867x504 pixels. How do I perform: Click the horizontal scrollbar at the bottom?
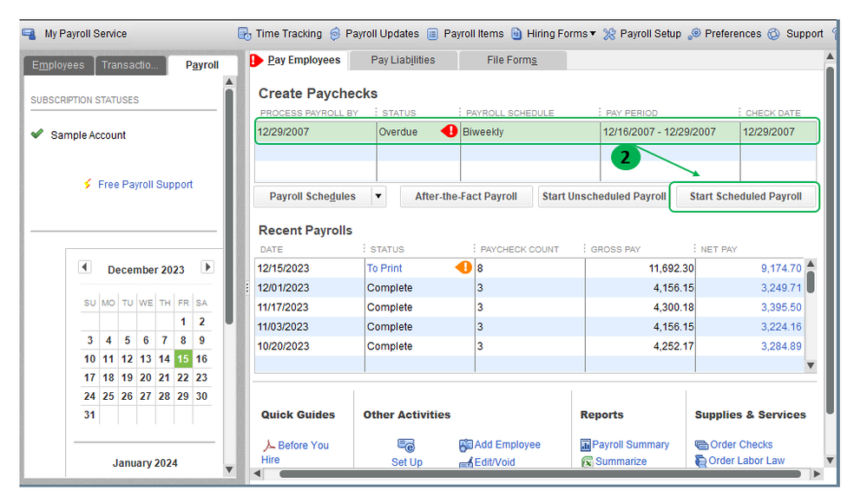click(x=538, y=475)
